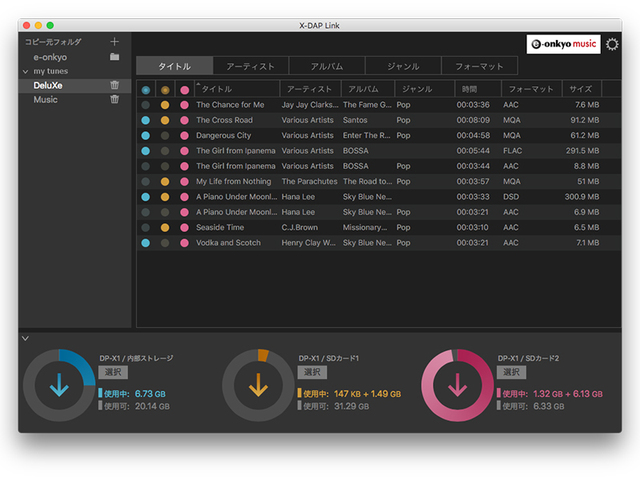Remove the Music folder using trash icon
Screen dimensions: 640x480
[114, 100]
